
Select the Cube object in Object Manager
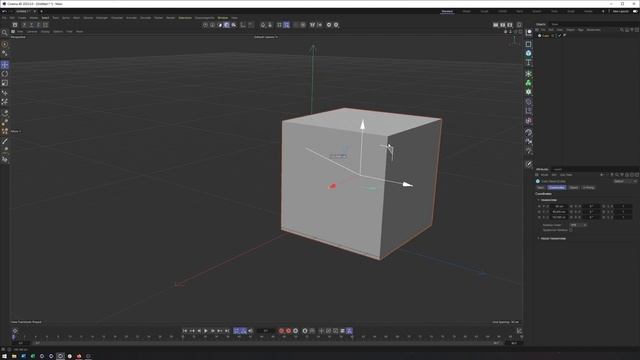pos(545,36)
